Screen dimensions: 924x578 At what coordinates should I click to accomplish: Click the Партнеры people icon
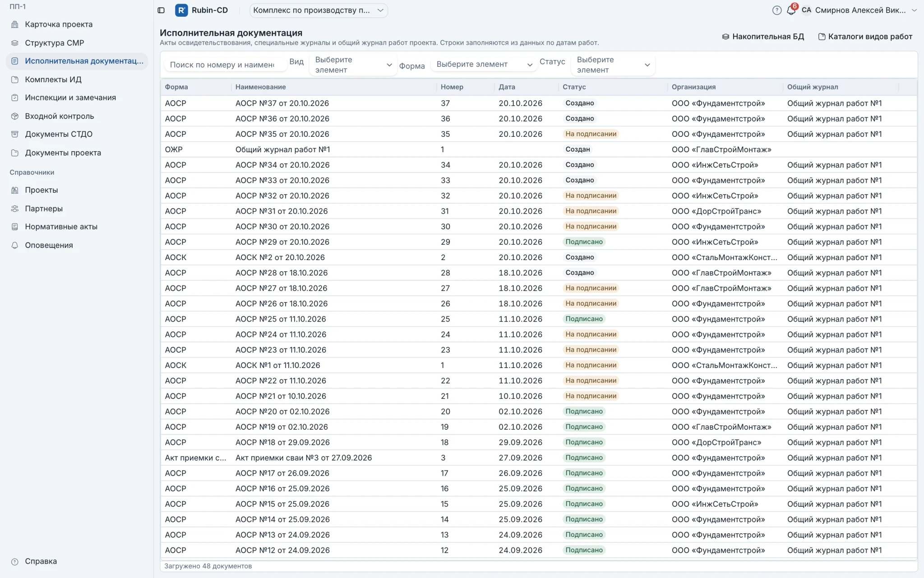point(15,209)
